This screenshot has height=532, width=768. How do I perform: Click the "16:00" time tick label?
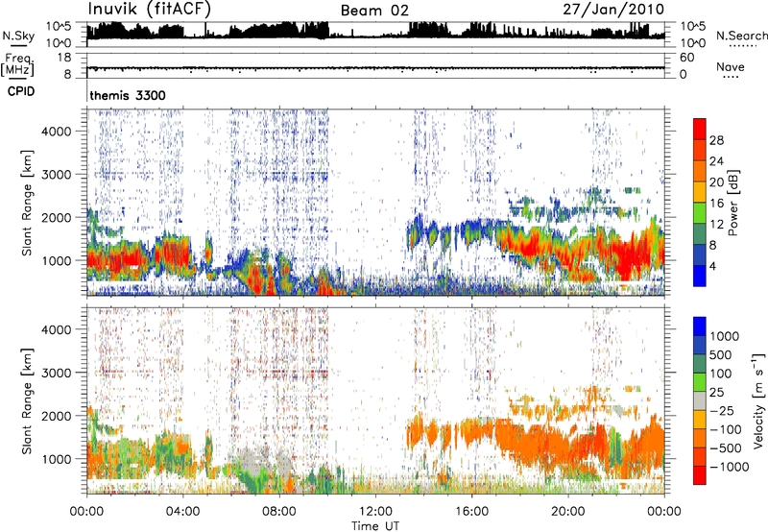point(471,512)
